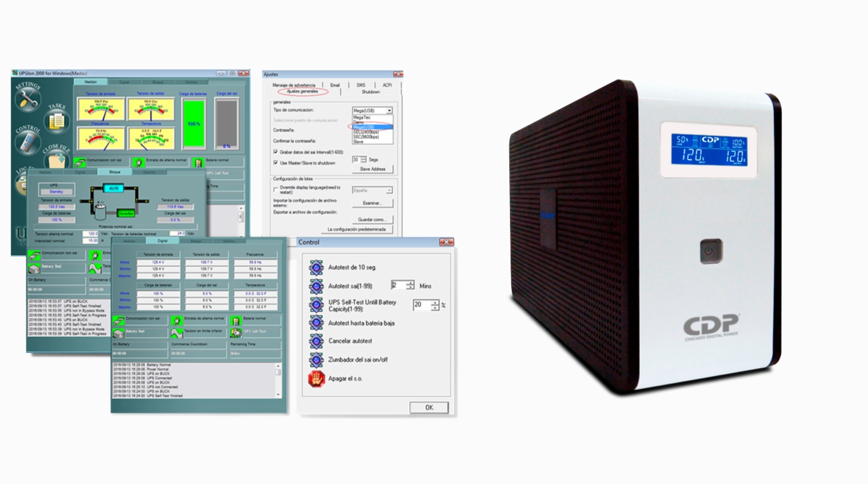Click the battery cylinder in the block diagram
Image resolution: width=868 pixels, height=484 pixels.
pos(100,210)
